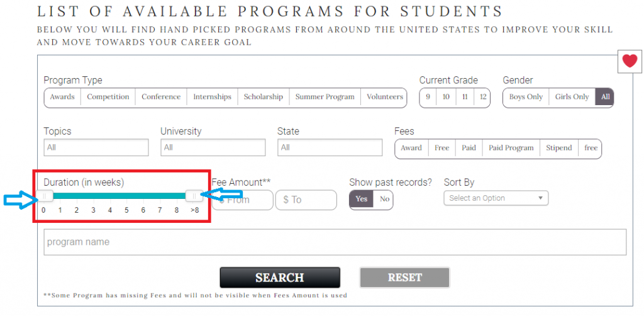
Task: Select the Stipend fees option
Action: point(558,148)
